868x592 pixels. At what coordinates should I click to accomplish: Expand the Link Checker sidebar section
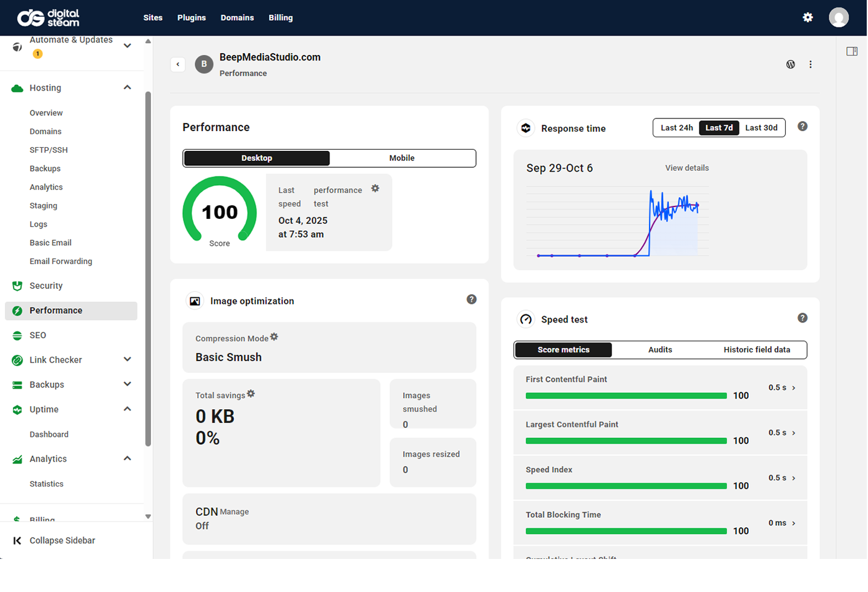pyautogui.click(x=127, y=360)
